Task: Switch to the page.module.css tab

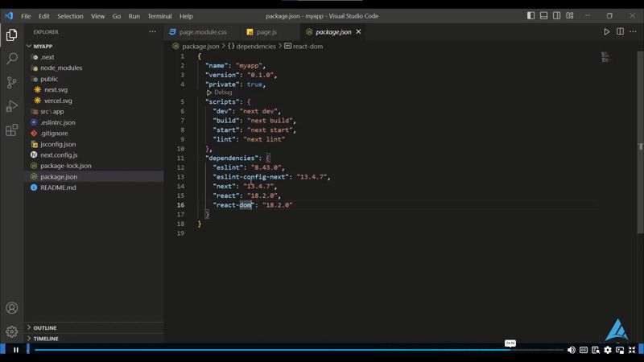Action: [x=198, y=31]
